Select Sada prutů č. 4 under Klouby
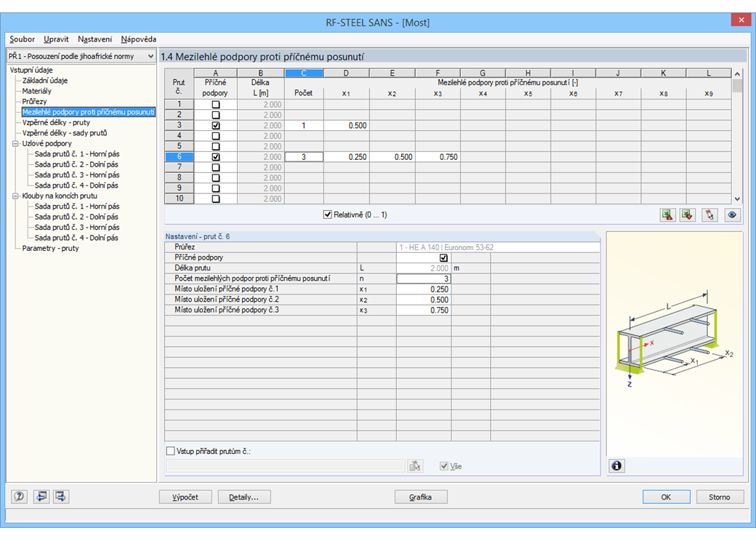 pyautogui.click(x=76, y=238)
